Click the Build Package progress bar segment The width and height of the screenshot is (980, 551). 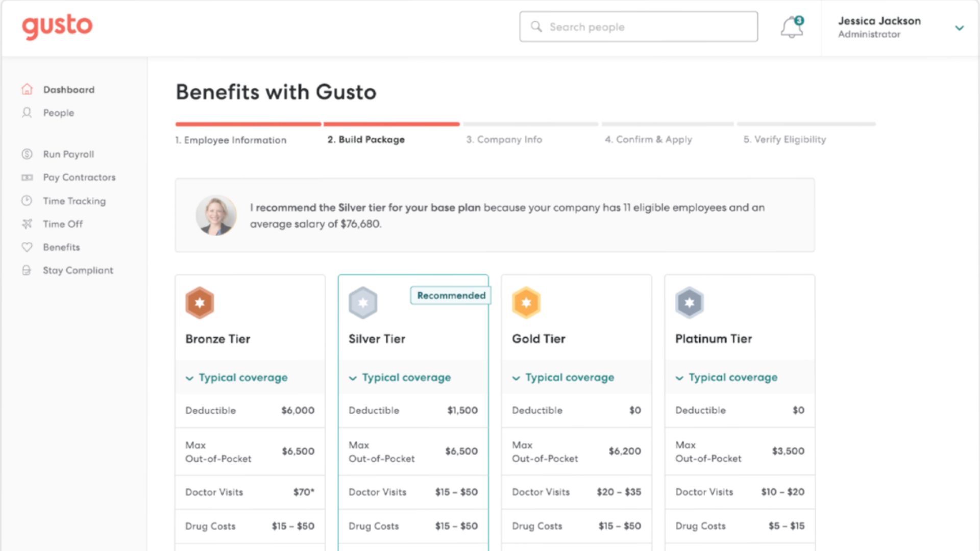[x=391, y=124]
